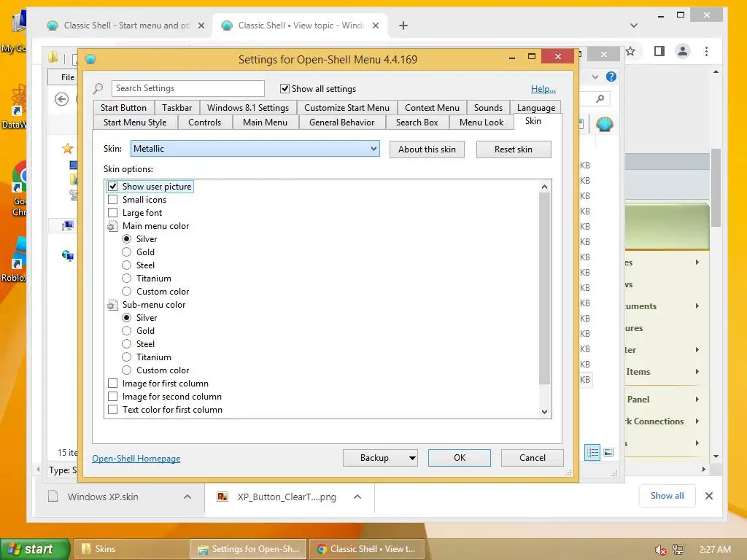Image resolution: width=747 pixels, height=560 pixels.
Task: Open Chrome profile avatar icon
Action: pyautogui.click(x=683, y=51)
